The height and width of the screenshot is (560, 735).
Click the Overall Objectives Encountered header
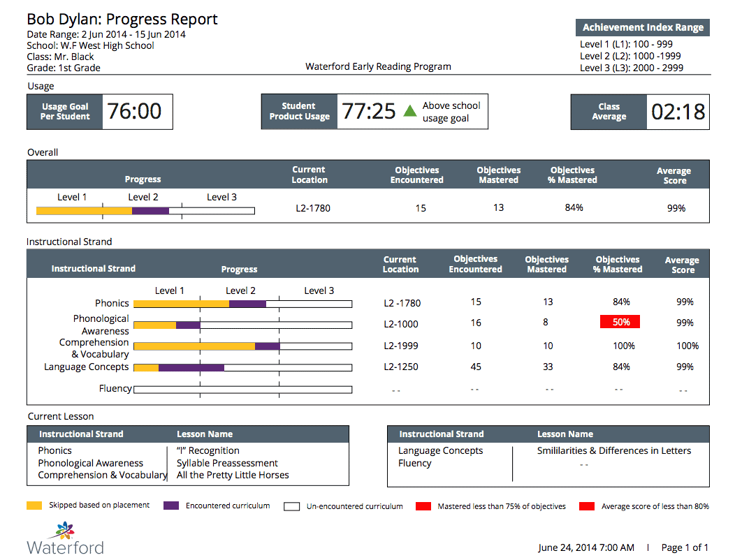coord(416,175)
